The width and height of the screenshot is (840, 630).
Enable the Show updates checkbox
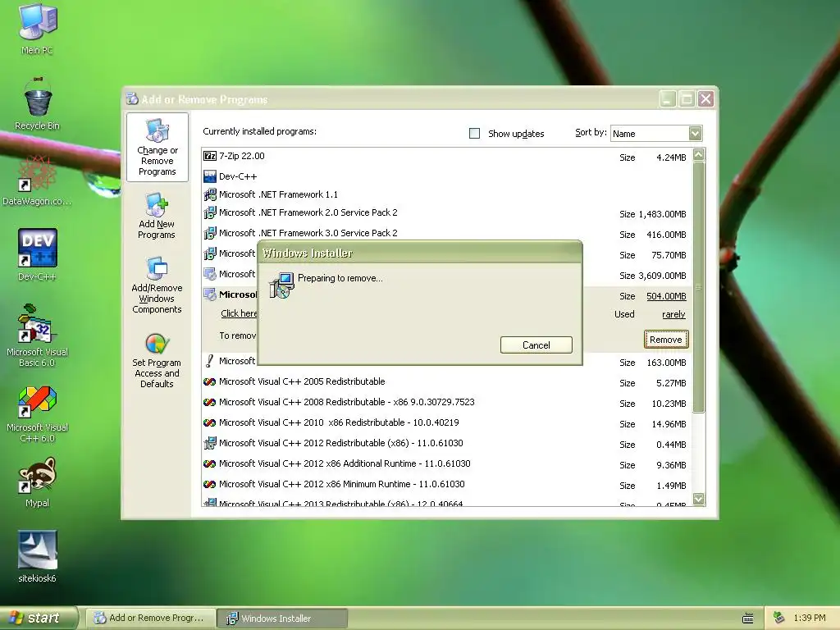point(475,134)
